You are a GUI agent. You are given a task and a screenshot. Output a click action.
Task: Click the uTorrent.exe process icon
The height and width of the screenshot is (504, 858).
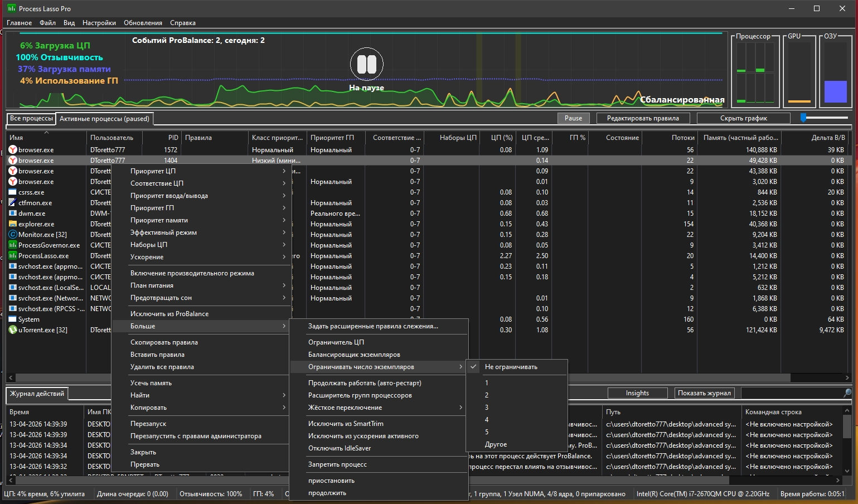[13, 330]
